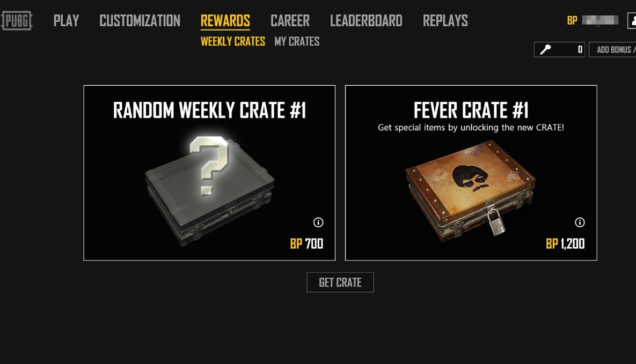Switch to the Weekly Crates tab
Viewport: 636px width, 364px height.
(233, 41)
